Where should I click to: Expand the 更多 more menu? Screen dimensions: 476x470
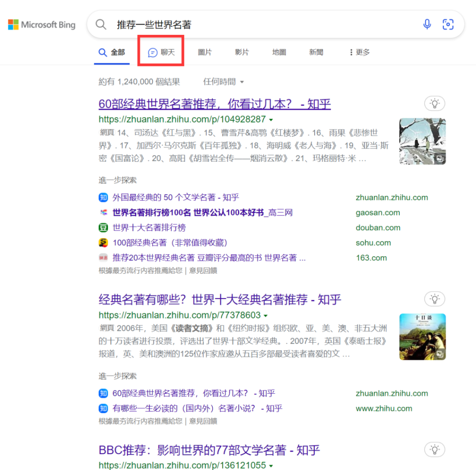359,53
